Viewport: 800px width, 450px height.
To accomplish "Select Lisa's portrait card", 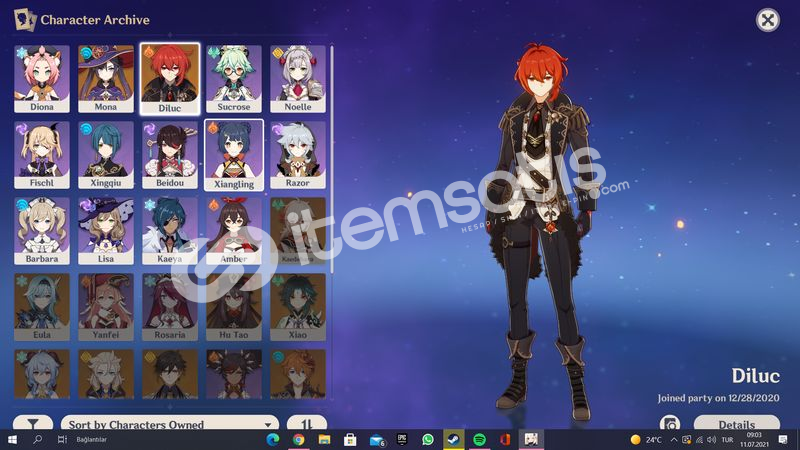I will click(106, 231).
